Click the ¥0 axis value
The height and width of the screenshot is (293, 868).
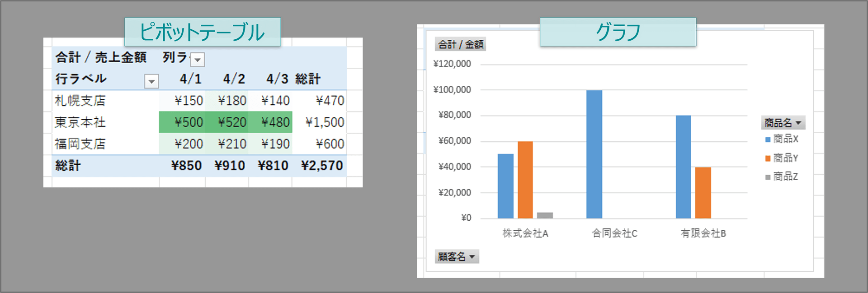(x=466, y=218)
